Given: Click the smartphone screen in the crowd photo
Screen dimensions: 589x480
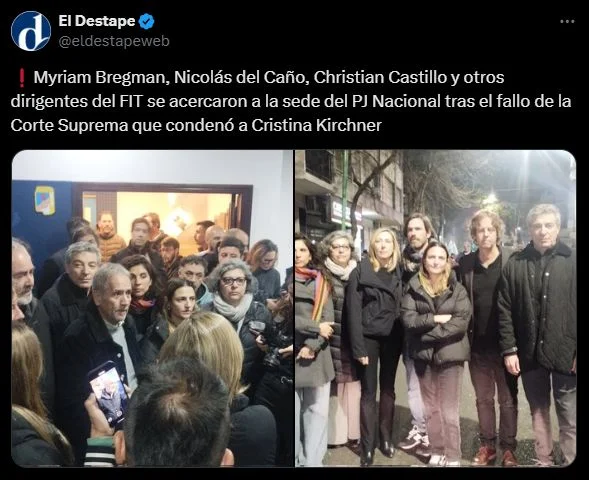Looking at the screenshot, I should click(x=109, y=395).
